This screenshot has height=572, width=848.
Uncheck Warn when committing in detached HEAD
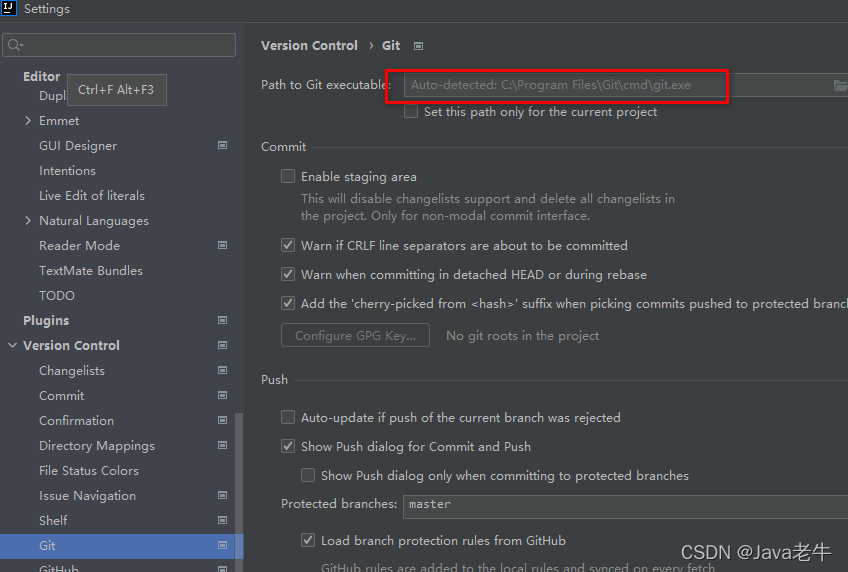(288, 274)
